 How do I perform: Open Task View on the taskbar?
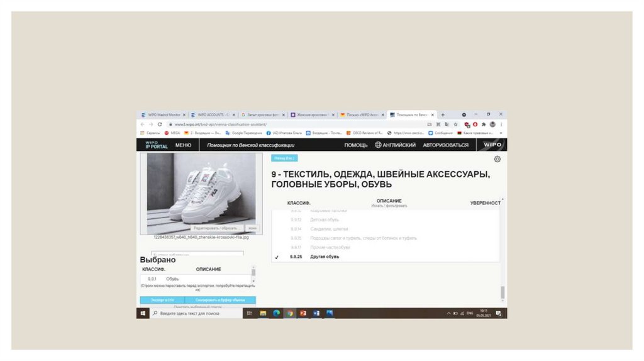tap(249, 313)
